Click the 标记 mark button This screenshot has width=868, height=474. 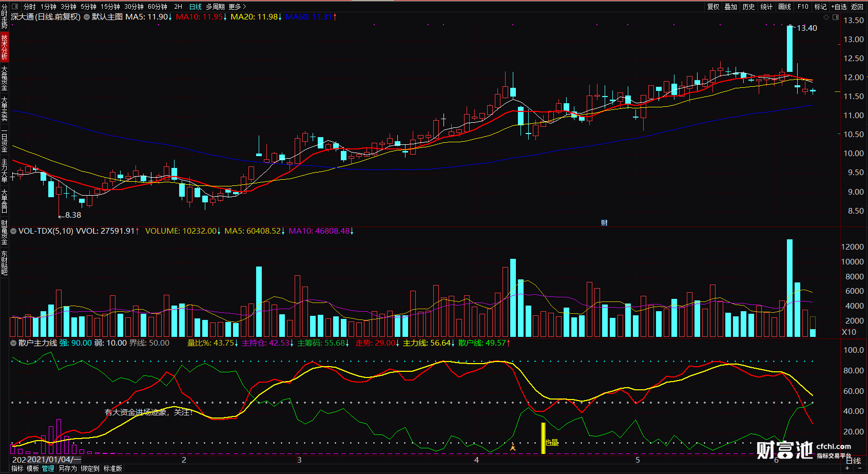tap(820, 7)
